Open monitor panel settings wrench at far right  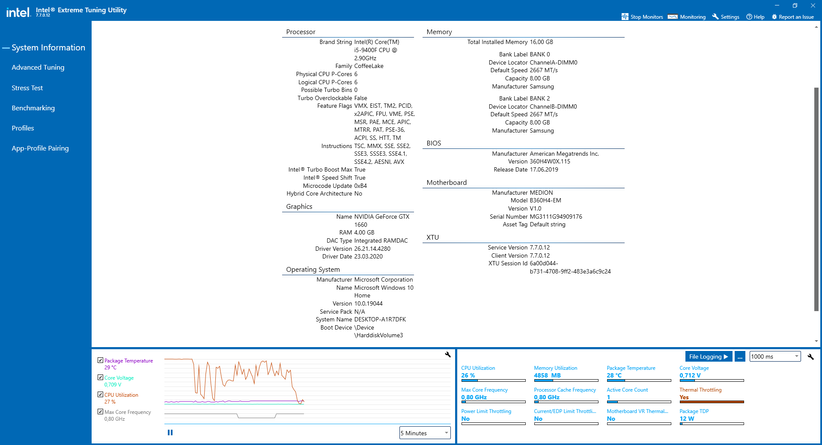pyautogui.click(x=811, y=356)
